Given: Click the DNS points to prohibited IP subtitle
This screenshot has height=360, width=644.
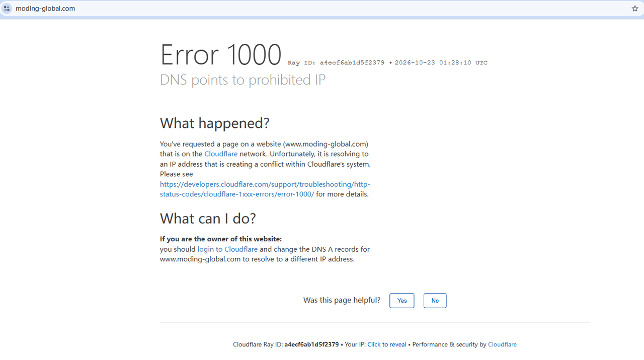Looking at the screenshot, I should tap(243, 80).
